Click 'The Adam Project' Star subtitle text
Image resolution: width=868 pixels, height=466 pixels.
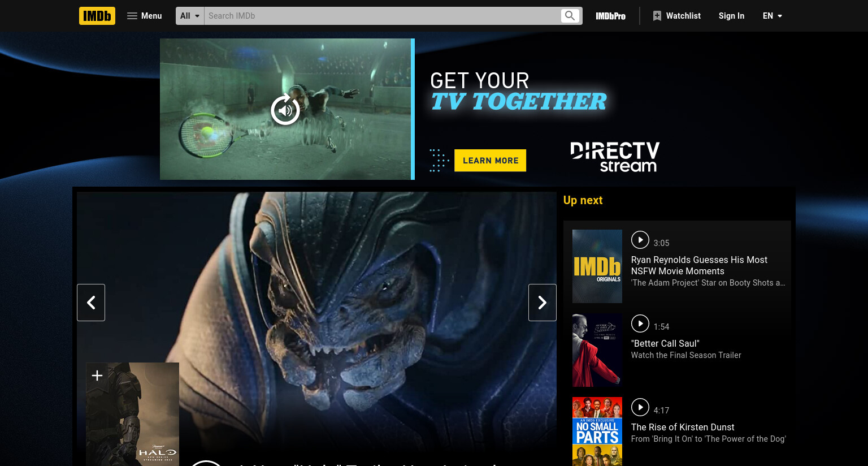708,283
